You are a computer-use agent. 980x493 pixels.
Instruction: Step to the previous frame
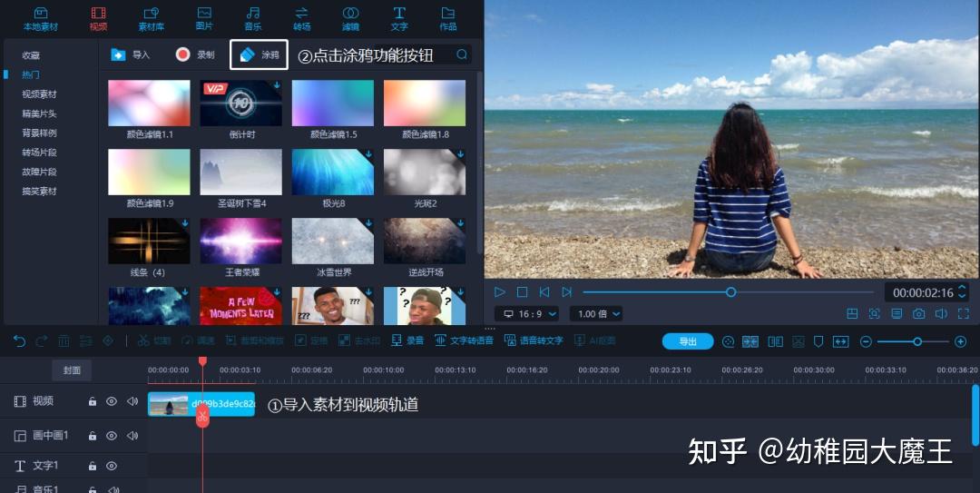pos(544,292)
